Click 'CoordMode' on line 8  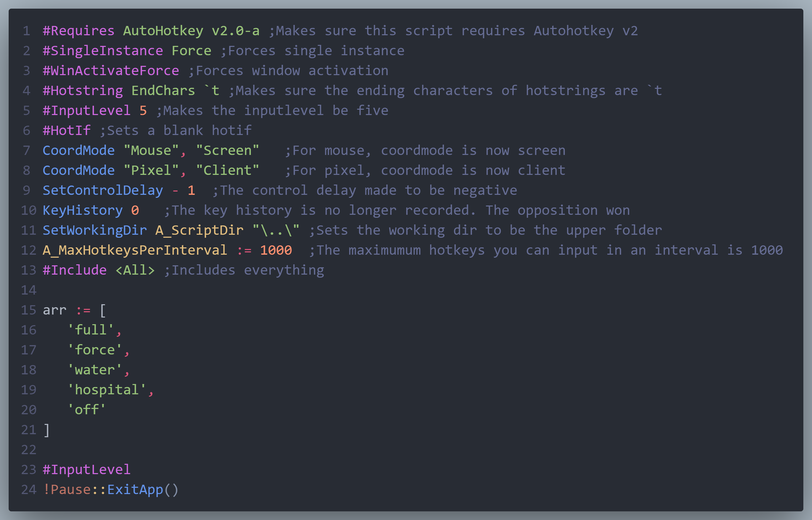tap(79, 171)
